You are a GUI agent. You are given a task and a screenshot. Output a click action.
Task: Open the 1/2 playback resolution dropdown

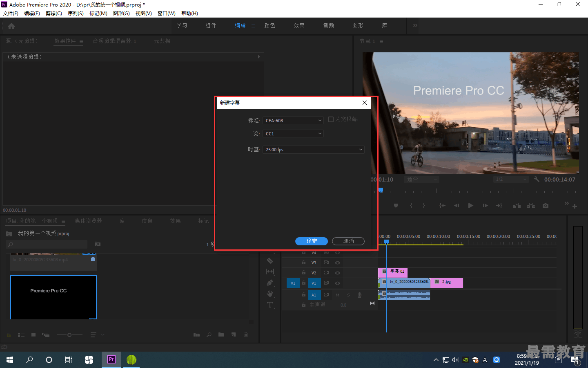tap(511, 179)
